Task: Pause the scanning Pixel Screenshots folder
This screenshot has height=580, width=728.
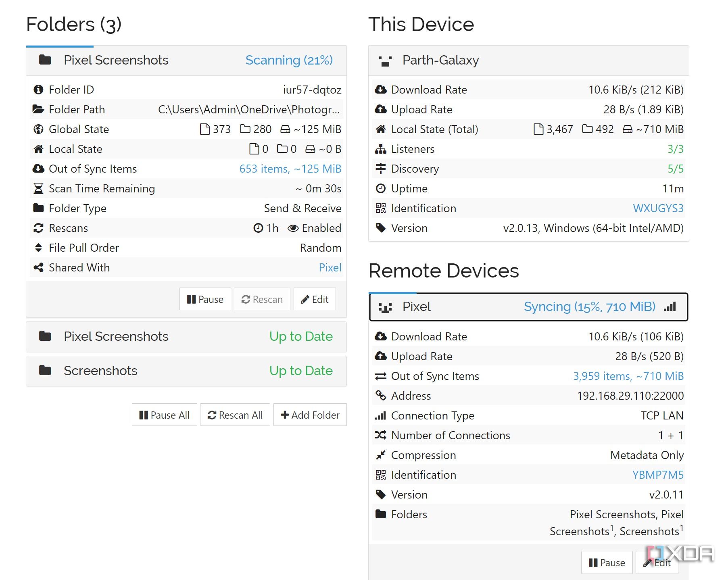Action: coord(205,299)
